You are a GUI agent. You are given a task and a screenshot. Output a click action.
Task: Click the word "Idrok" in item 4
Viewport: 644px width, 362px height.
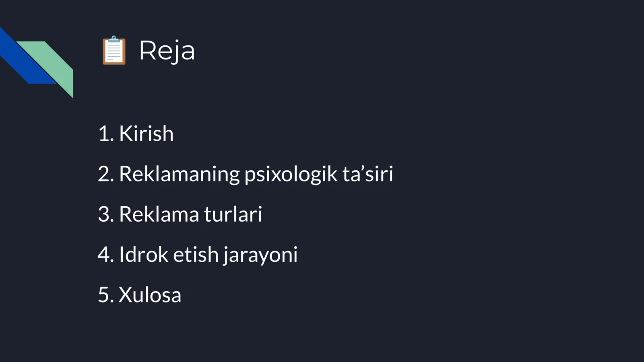pos(143,254)
